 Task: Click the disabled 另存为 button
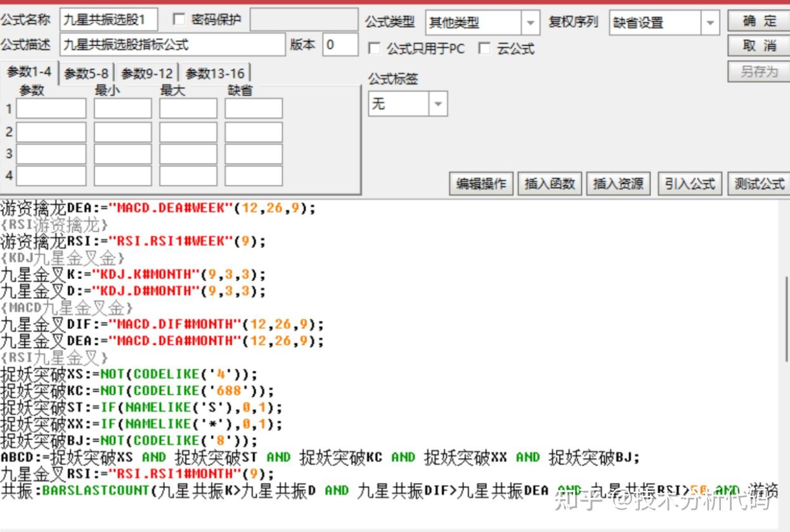[x=759, y=71]
